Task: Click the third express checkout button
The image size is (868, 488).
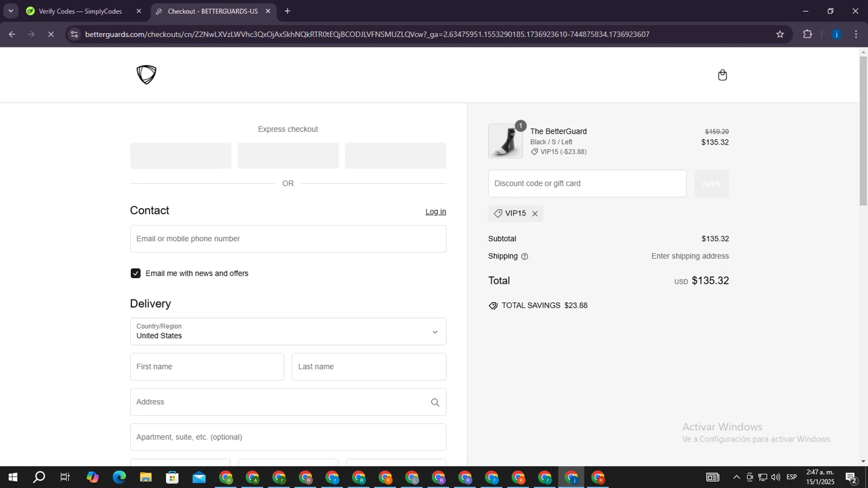Action: pyautogui.click(x=396, y=156)
